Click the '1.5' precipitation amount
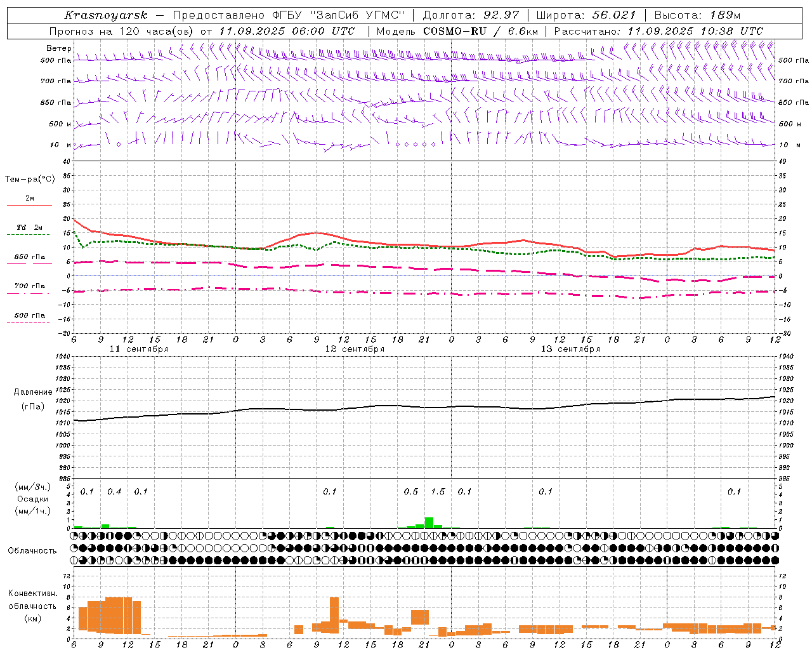The width and height of the screenshot is (812, 650). pos(438,492)
